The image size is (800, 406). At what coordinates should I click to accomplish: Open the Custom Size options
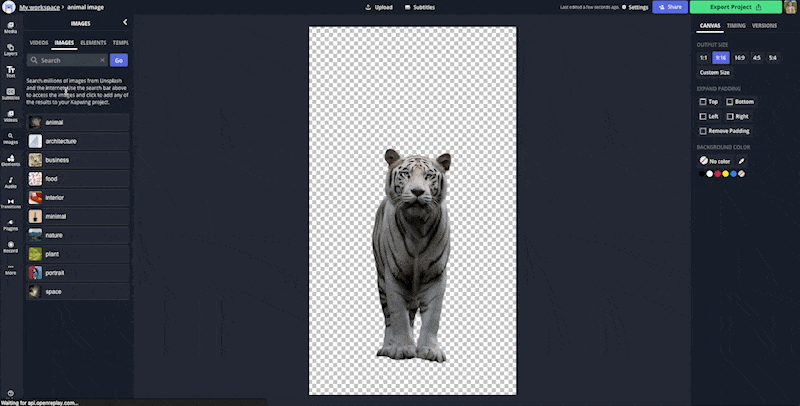click(714, 72)
